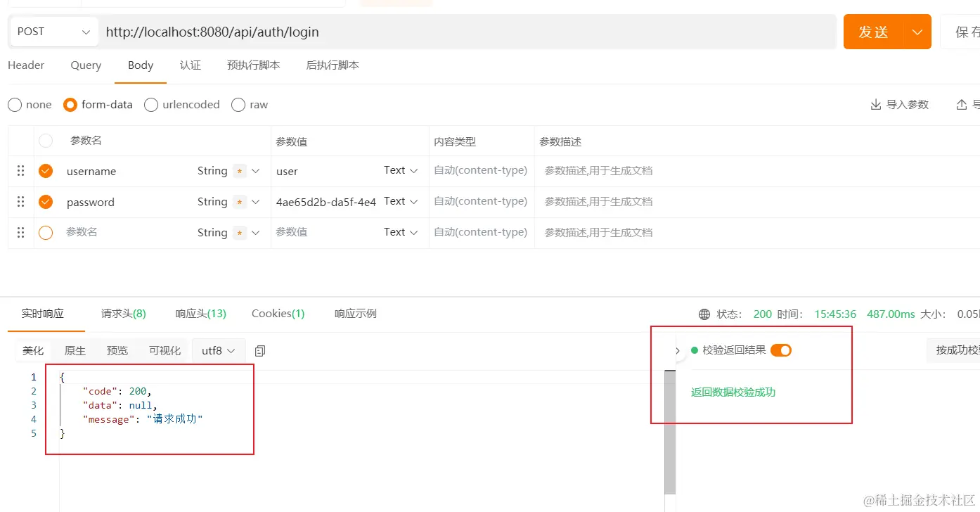Check the empty parameter row checkbox
This screenshot has width=980, height=512.
pyautogui.click(x=46, y=232)
